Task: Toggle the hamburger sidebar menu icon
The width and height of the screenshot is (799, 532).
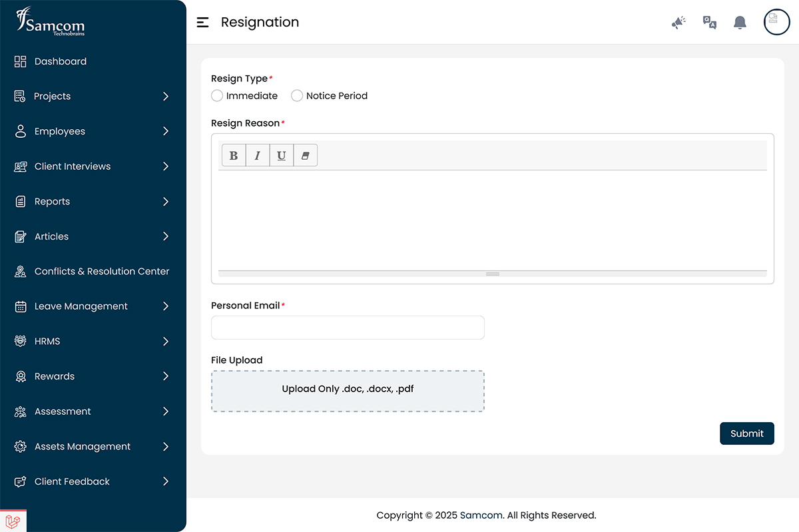Action: coord(203,22)
